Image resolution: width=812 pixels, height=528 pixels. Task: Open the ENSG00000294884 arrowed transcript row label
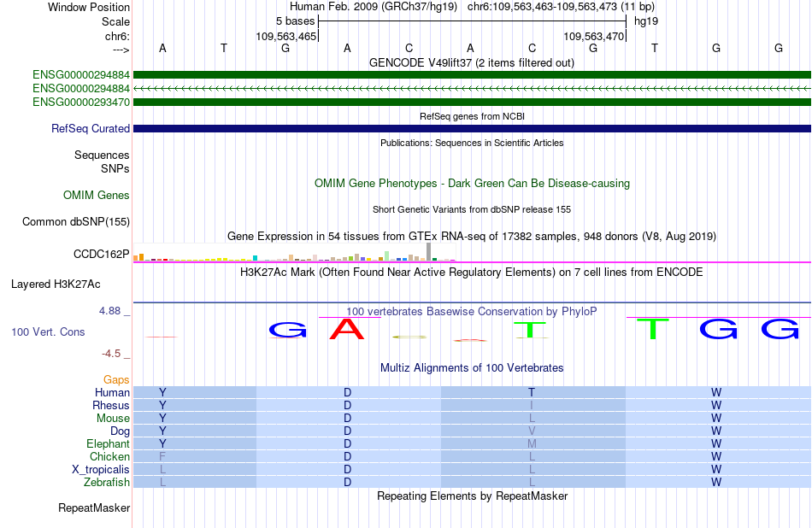81,89
